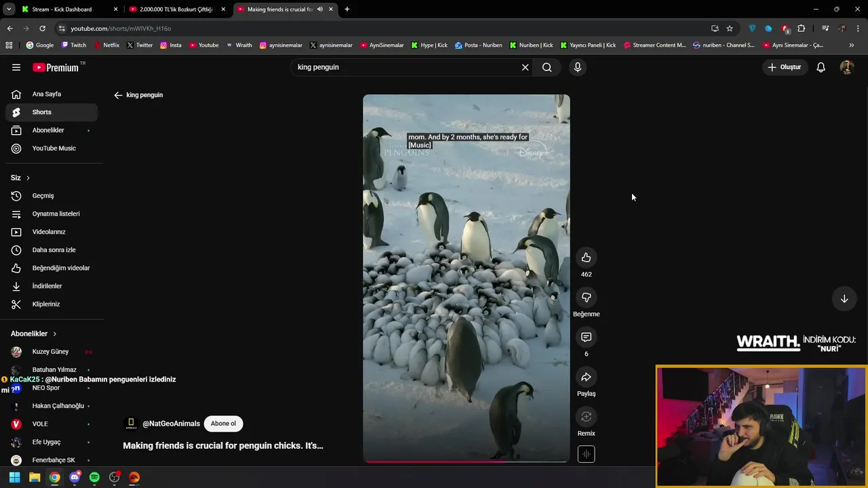Switch to the Bozkurt Çiftliği tab
The image size is (868, 488).
(176, 9)
